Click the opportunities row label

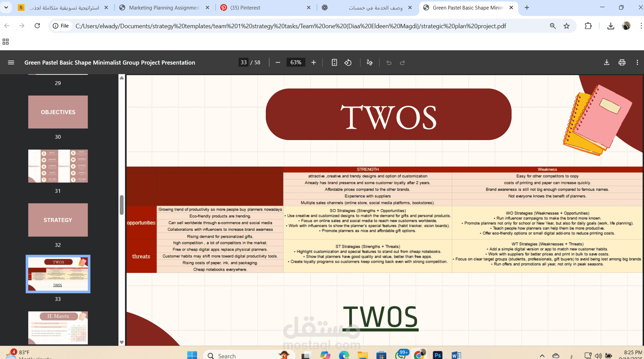coord(141,223)
